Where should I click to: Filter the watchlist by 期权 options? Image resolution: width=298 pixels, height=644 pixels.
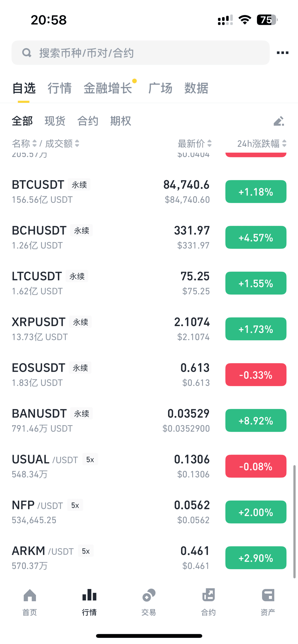click(121, 121)
